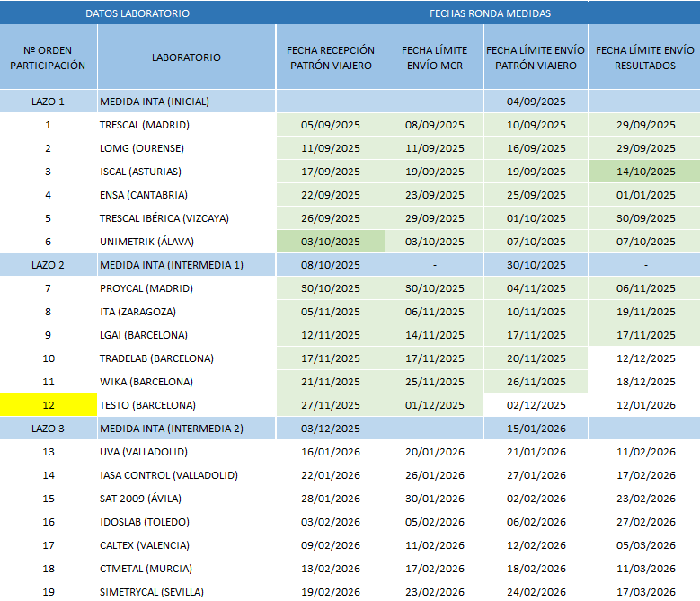Click the yellow highlighted cell numbered 12
The height and width of the screenshot is (601, 700).
[48, 405]
